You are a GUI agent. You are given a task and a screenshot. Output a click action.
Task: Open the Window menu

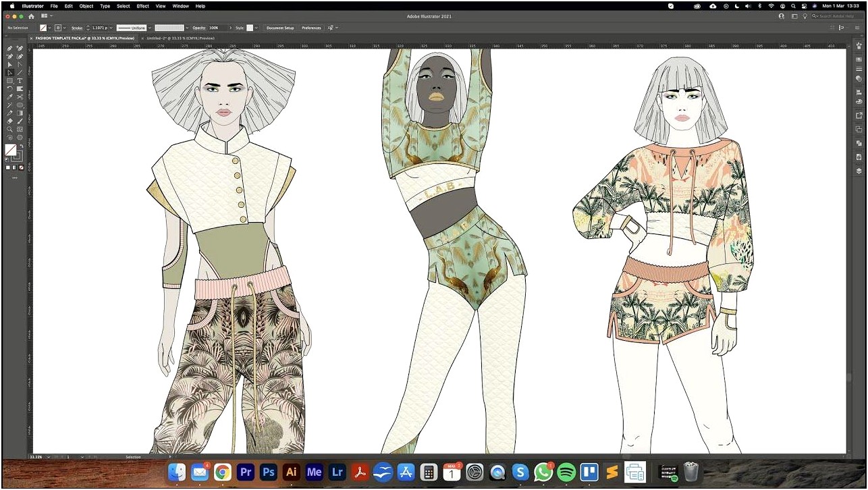pyautogui.click(x=180, y=5)
